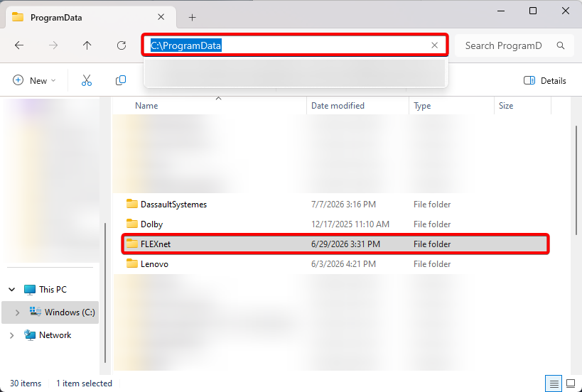582x392 pixels.
Task: Click the navigation pane scrollbar
Action: point(105,293)
